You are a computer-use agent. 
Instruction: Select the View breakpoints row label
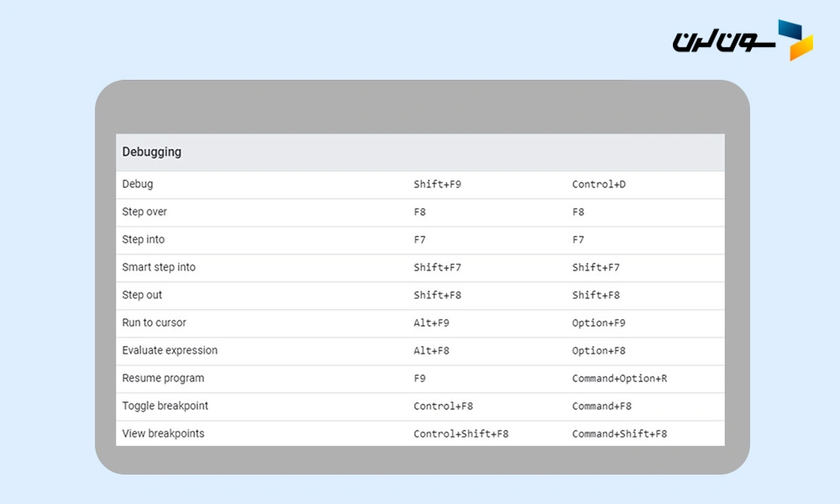163,433
